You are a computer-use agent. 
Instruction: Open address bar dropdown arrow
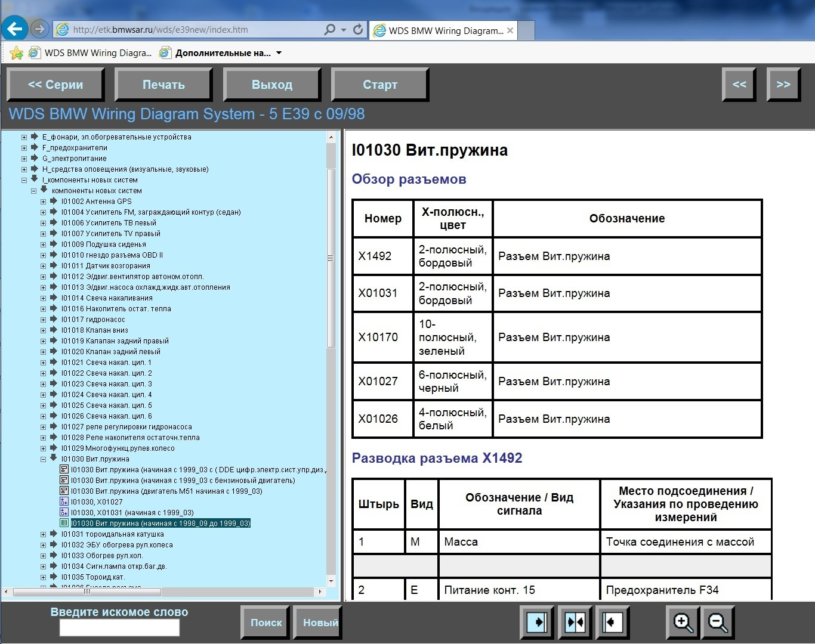point(344,30)
